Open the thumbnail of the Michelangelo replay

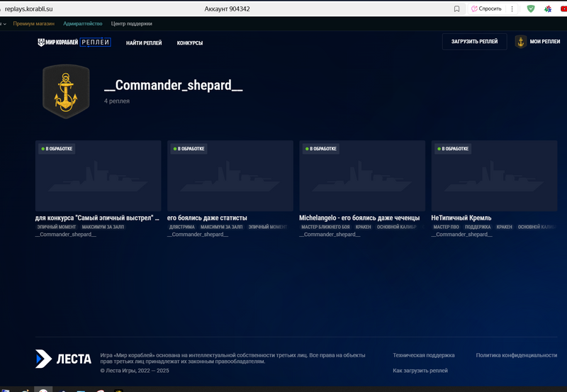[x=362, y=176]
